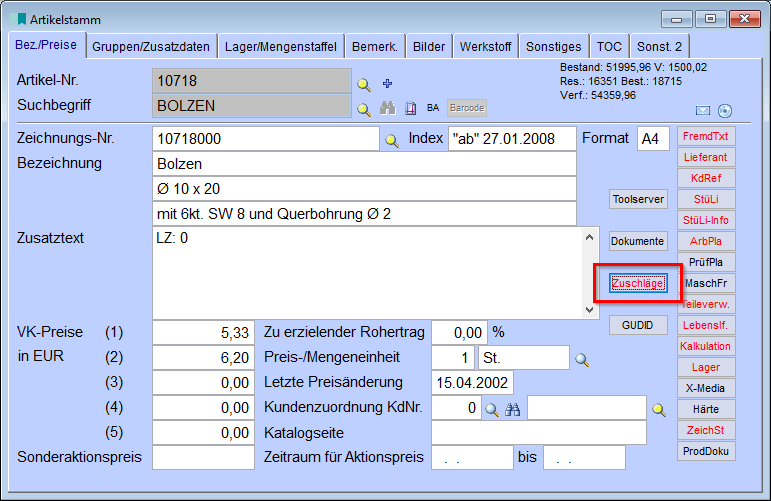This screenshot has width=771, height=501.
Task: Open the FremdTxt button
Action: tap(706, 136)
